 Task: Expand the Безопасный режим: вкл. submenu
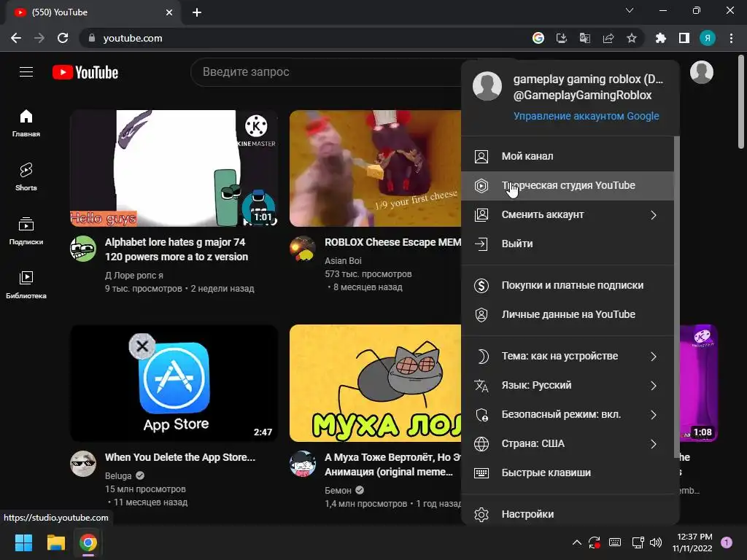pos(654,415)
